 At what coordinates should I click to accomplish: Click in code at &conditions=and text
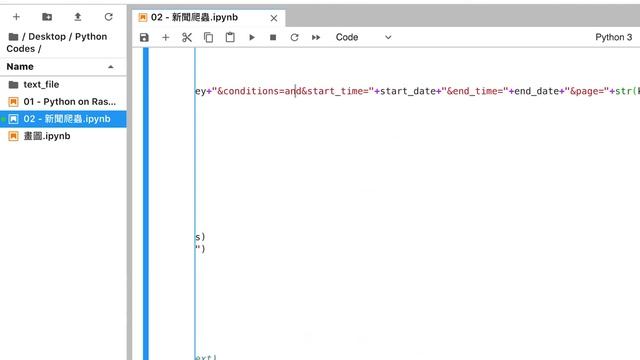pos(259,91)
